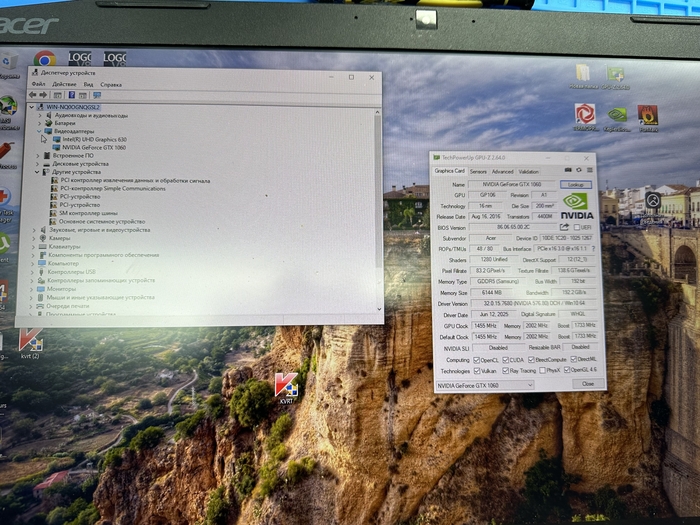Screen dimensions: 700x525
Task: Select PCI-контроллер Simple Communications device
Action: tap(112, 188)
